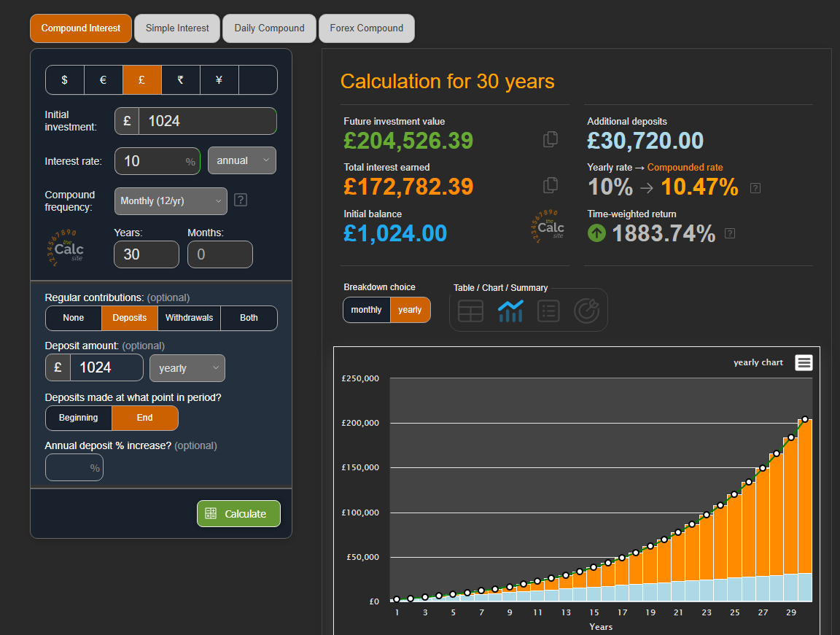Switch to the table view icon
Screen dimensions: 840x635
(470, 311)
